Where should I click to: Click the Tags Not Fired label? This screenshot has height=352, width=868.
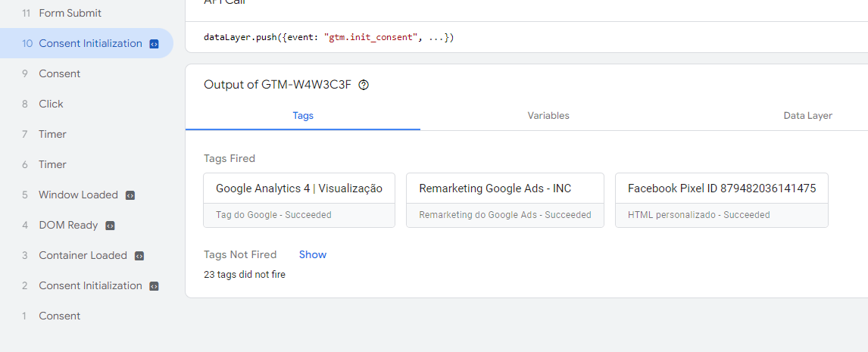click(x=239, y=254)
